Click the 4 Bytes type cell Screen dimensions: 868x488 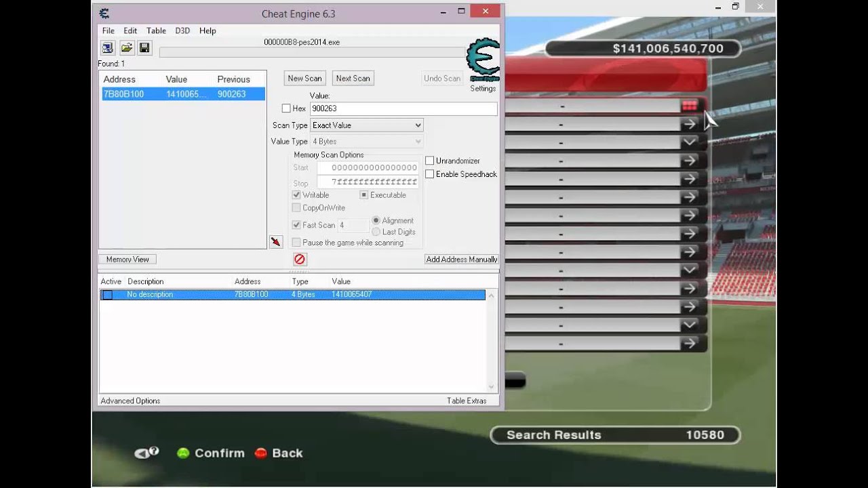click(x=303, y=295)
